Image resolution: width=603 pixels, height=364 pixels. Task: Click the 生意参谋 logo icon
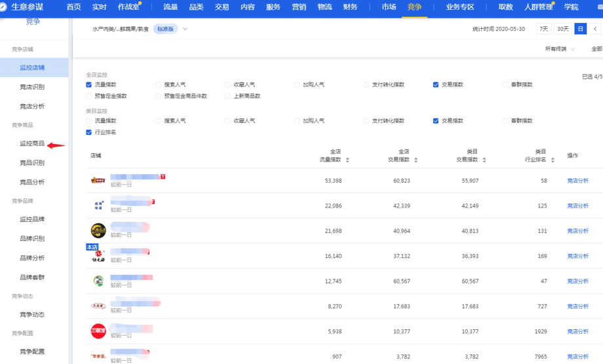coord(6,7)
